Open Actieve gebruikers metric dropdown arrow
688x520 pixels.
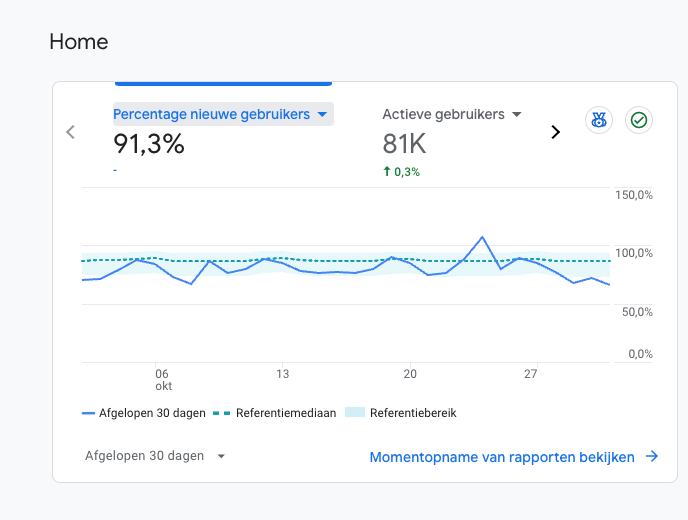517,115
